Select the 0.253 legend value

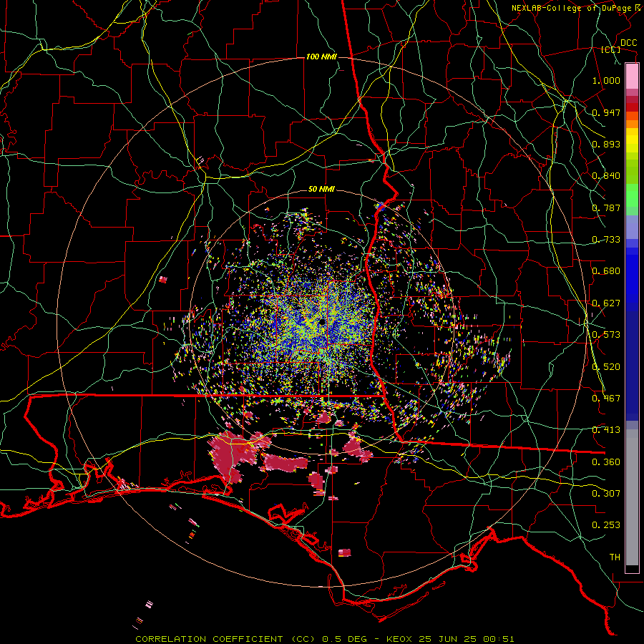(606, 525)
